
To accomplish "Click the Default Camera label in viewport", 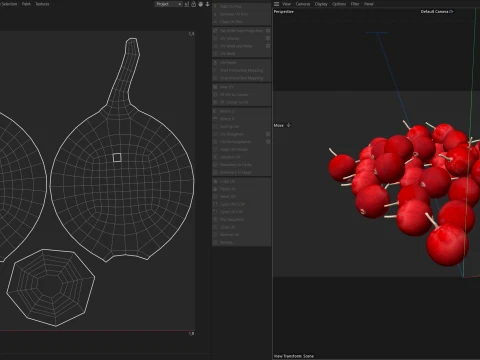I will point(435,12).
